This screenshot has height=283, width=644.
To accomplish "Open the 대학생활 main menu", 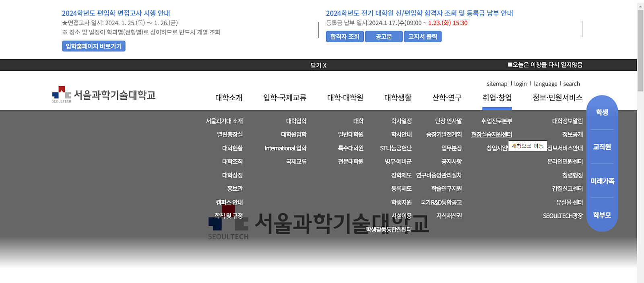I will [x=398, y=98].
